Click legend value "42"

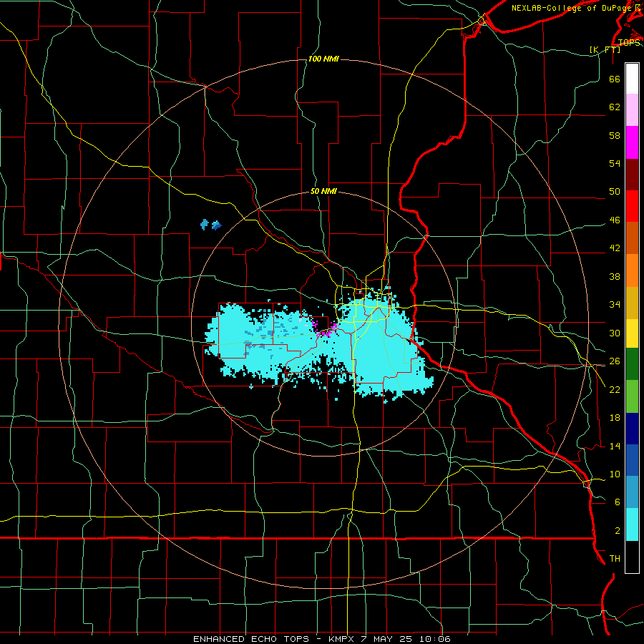point(615,248)
